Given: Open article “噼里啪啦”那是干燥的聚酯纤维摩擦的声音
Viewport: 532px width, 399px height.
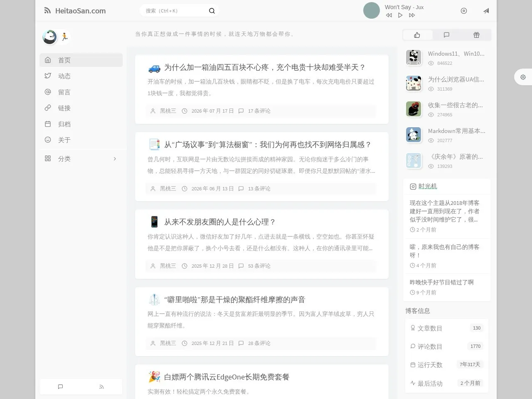Looking at the screenshot, I should [x=235, y=299].
